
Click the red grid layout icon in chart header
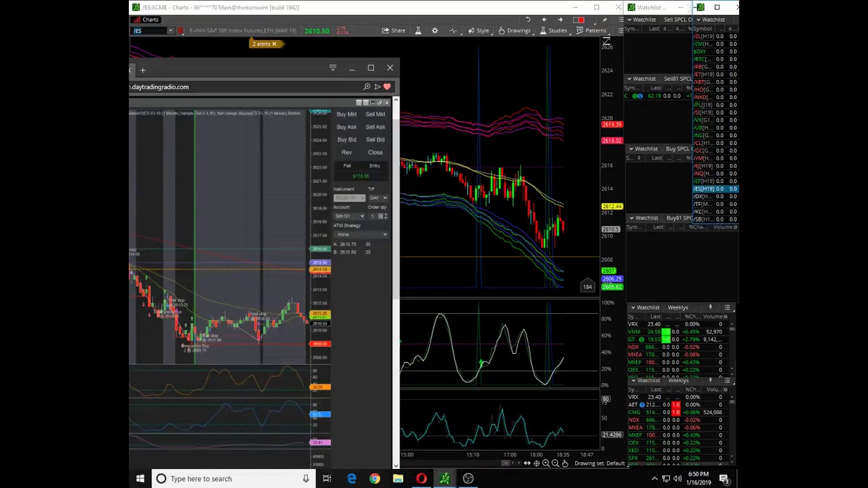[x=578, y=20]
